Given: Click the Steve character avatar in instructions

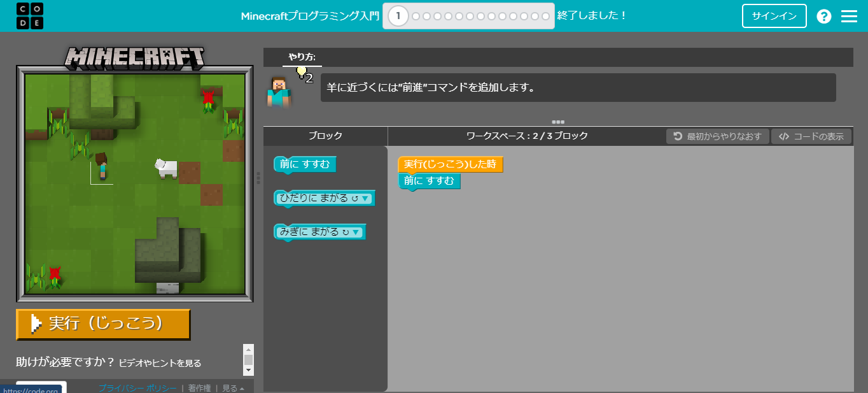Looking at the screenshot, I should tap(278, 91).
